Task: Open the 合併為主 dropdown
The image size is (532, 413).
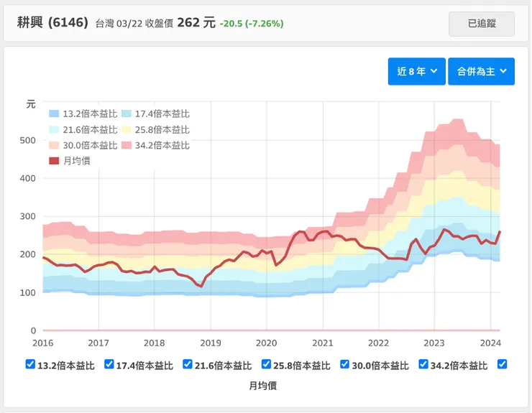Action: pyautogui.click(x=481, y=71)
